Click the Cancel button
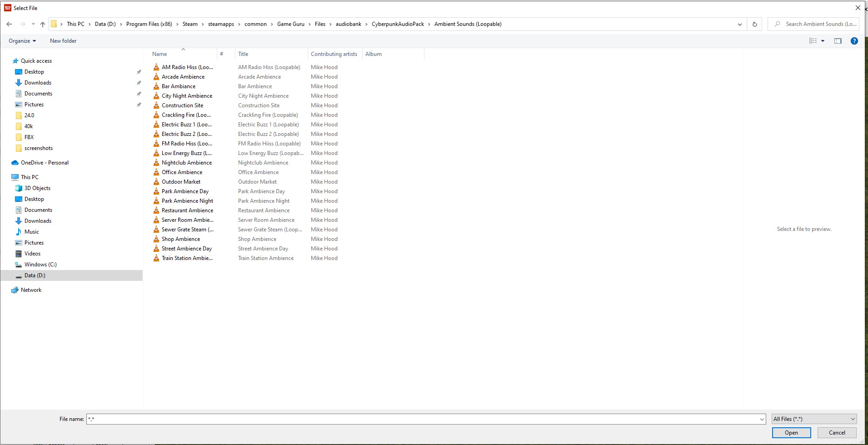 coord(837,433)
